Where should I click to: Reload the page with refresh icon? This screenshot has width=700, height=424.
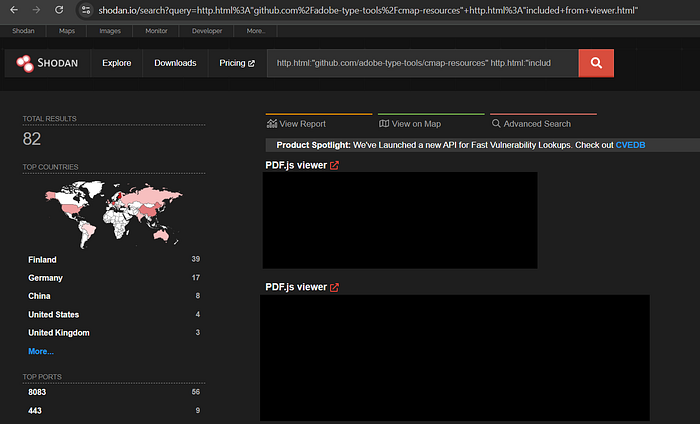tap(59, 10)
